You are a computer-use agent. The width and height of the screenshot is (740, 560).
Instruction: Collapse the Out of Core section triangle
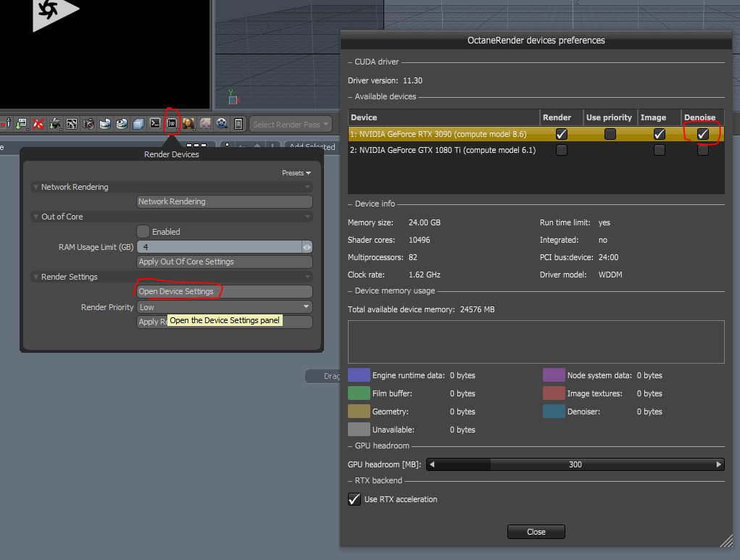point(36,217)
